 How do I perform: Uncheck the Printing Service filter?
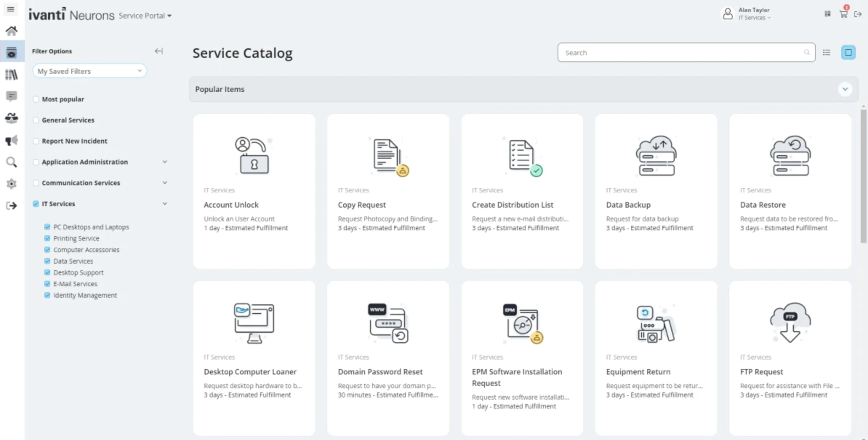[47, 238]
